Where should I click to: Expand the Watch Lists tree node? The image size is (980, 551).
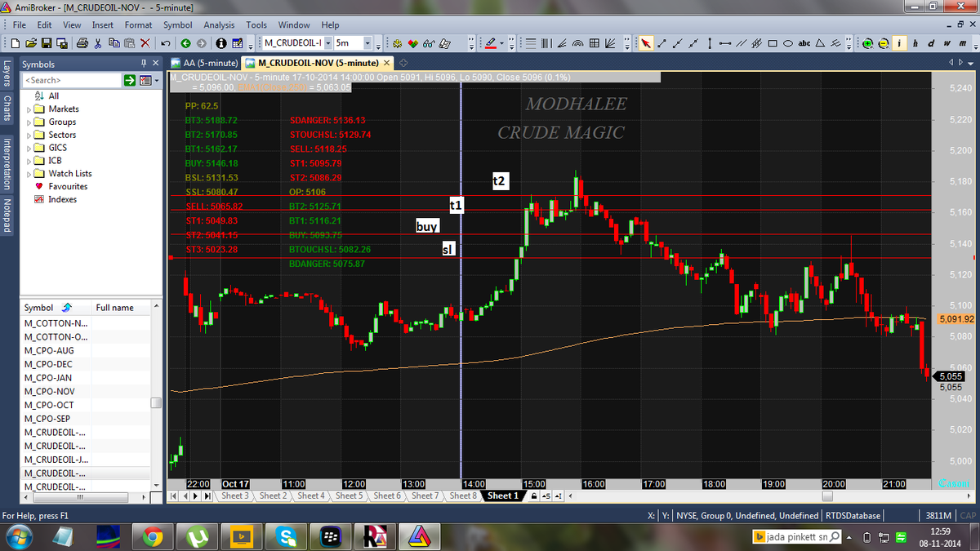29,173
